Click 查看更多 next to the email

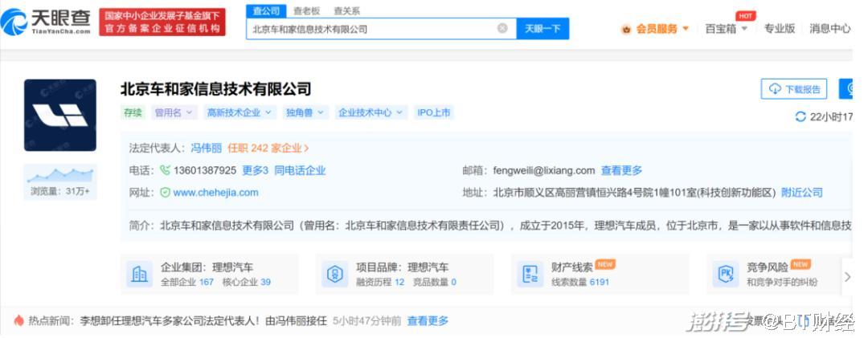pos(621,170)
